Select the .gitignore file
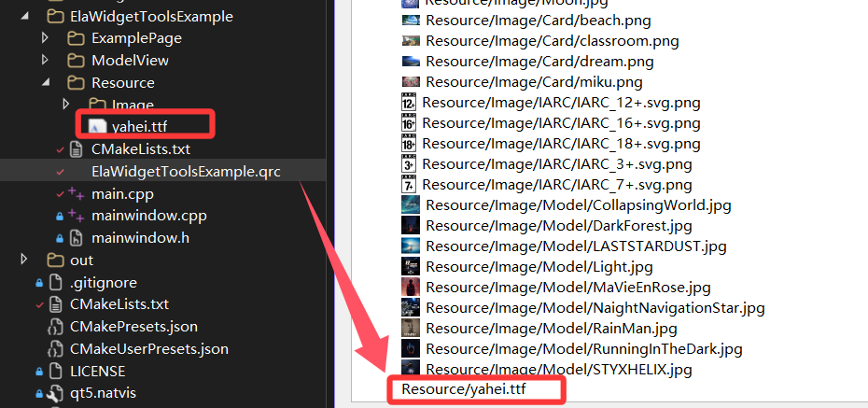868x408 pixels. (x=101, y=282)
